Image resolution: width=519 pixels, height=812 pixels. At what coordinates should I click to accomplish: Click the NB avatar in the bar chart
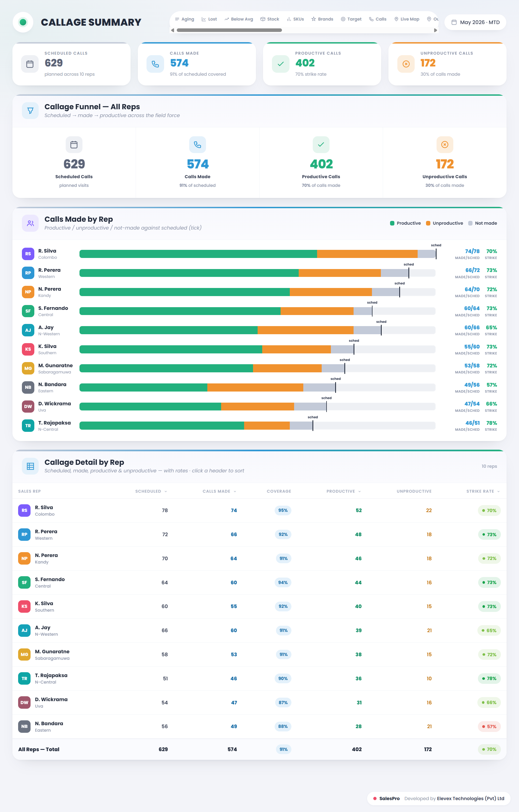pyautogui.click(x=28, y=387)
